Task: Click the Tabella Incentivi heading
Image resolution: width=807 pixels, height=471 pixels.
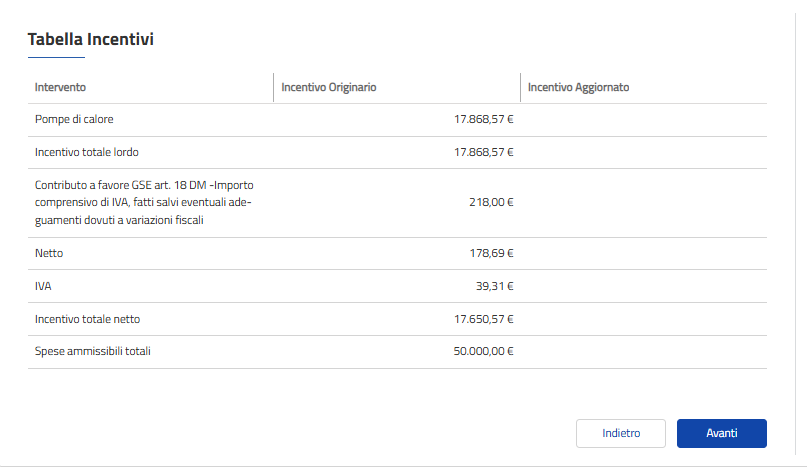Action: [91, 39]
